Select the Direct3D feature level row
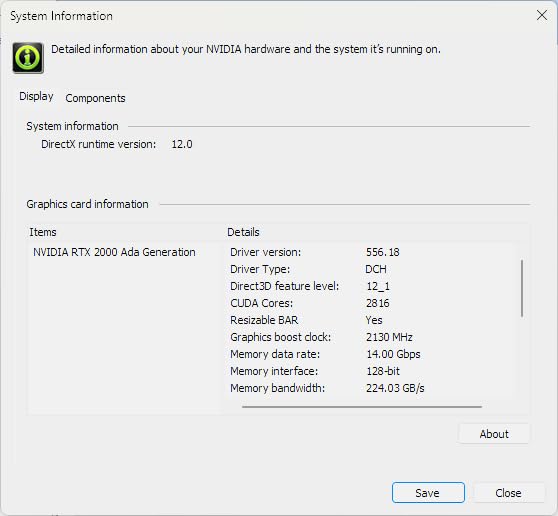 (371, 286)
